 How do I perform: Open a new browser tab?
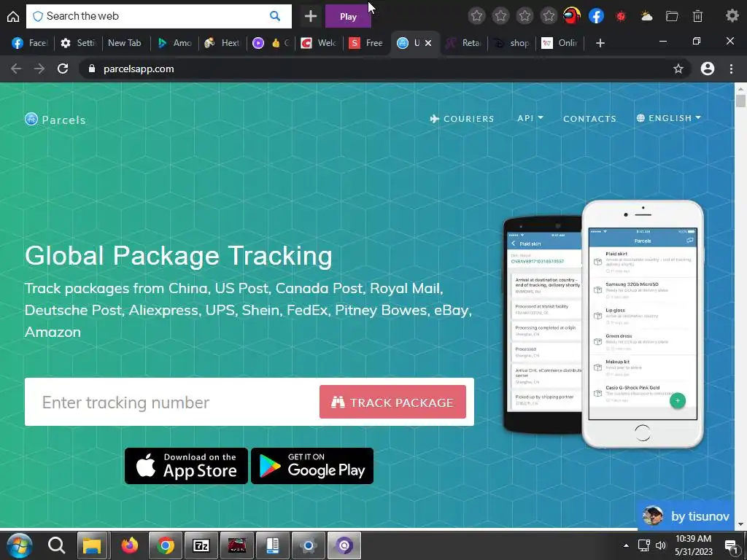tap(600, 43)
